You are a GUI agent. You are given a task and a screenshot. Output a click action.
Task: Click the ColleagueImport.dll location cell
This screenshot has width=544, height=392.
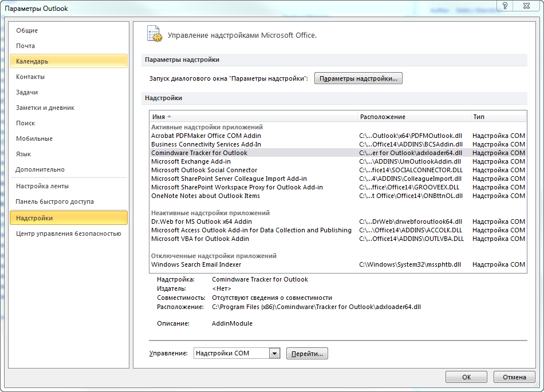[x=411, y=179]
